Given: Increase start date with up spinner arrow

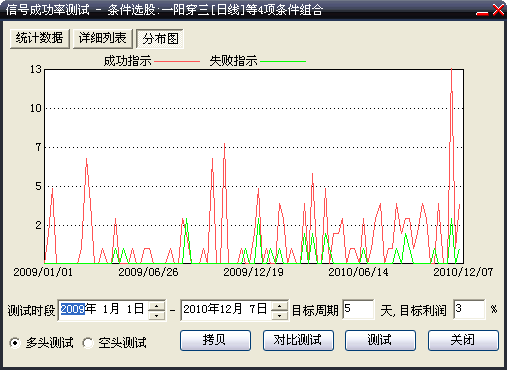Looking at the screenshot, I should click(157, 306).
